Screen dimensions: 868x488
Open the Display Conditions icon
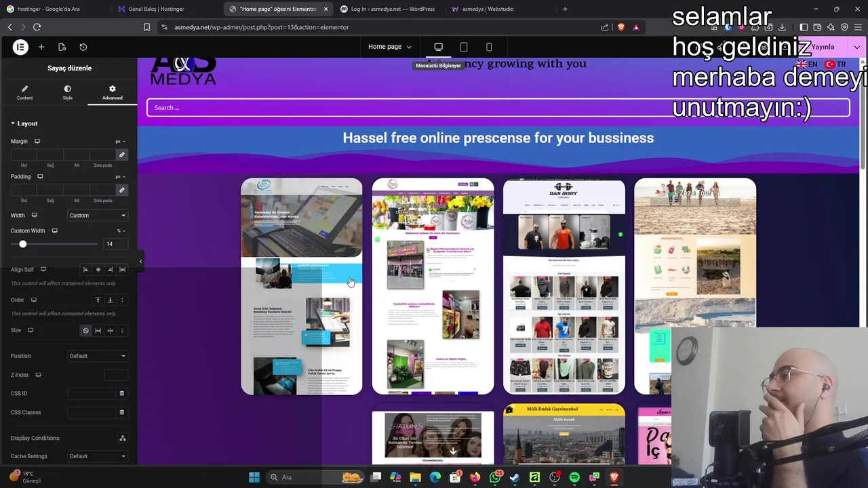(x=122, y=438)
